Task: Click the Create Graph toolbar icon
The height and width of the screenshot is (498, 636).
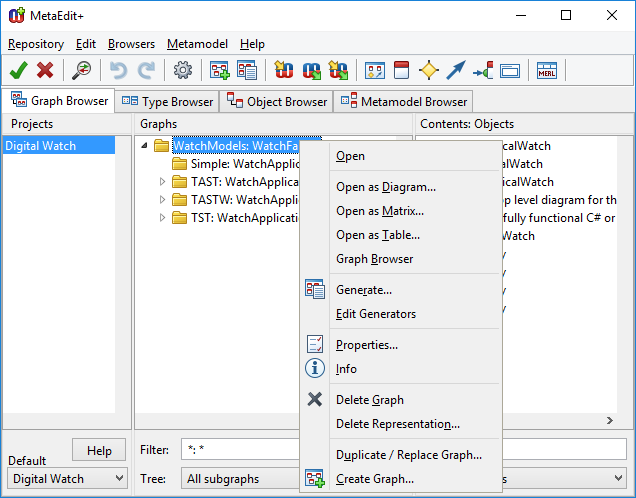Action: tap(219, 70)
